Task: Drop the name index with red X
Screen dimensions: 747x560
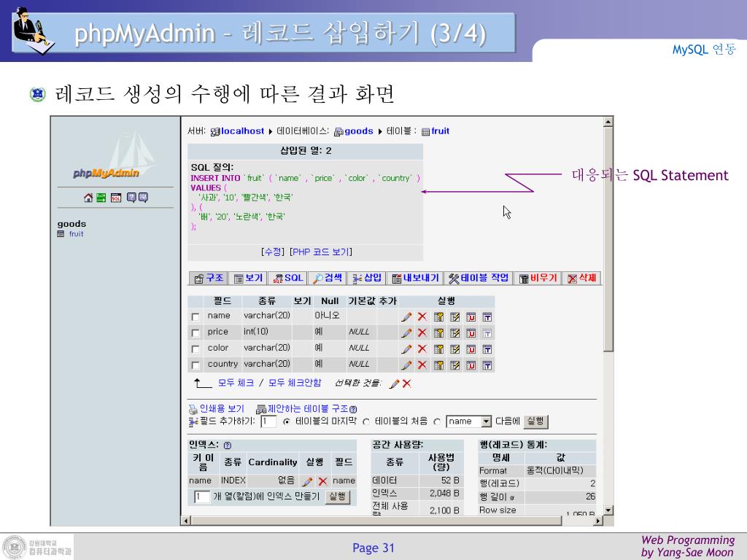Action: pyautogui.click(x=322, y=481)
